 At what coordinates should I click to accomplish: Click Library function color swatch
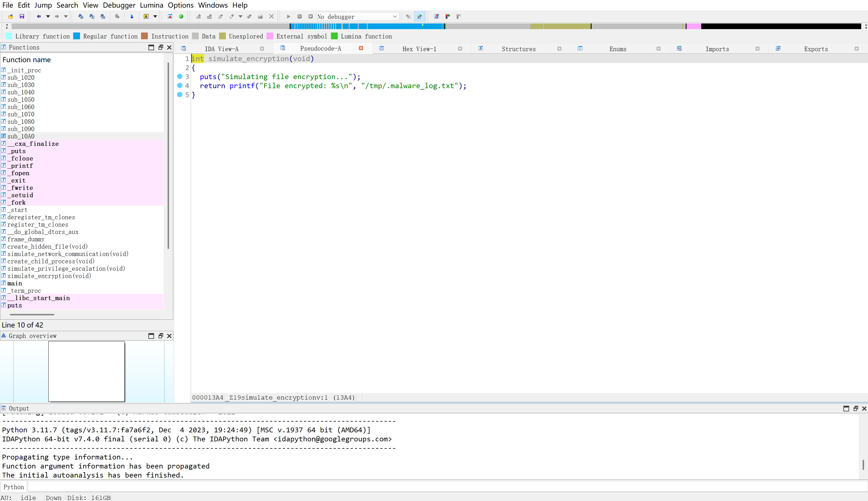pyautogui.click(x=9, y=36)
